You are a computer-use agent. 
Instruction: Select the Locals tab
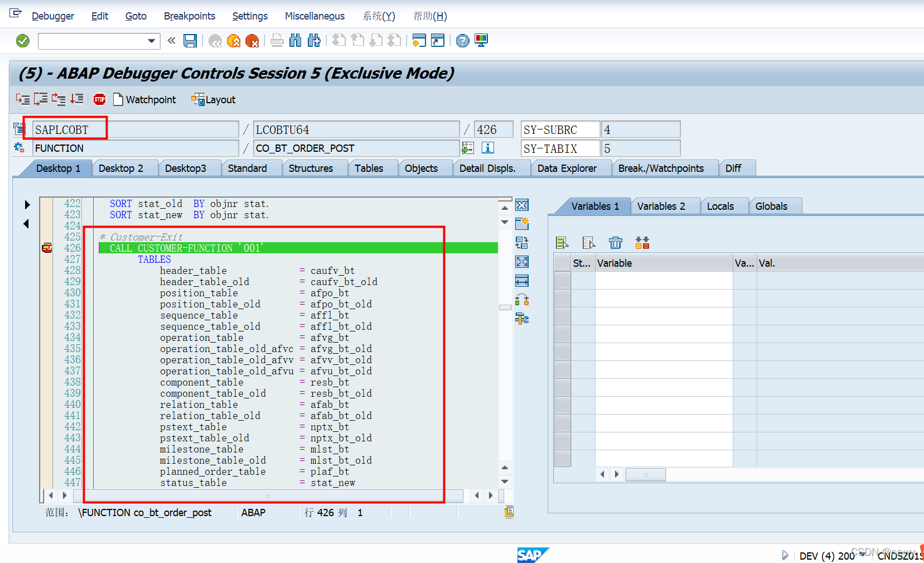click(x=720, y=206)
